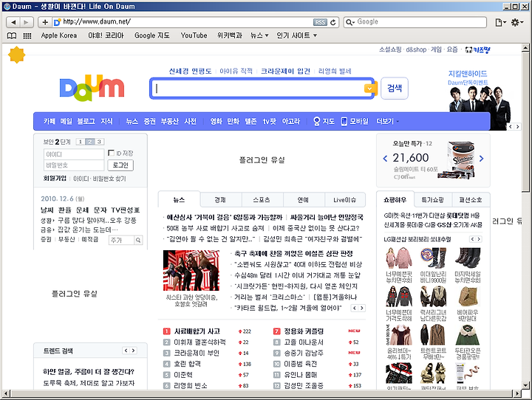Focus the 비밀번호 input field
This screenshot has height=400, width=532.
pyautogui.click(x=74, y=165)
